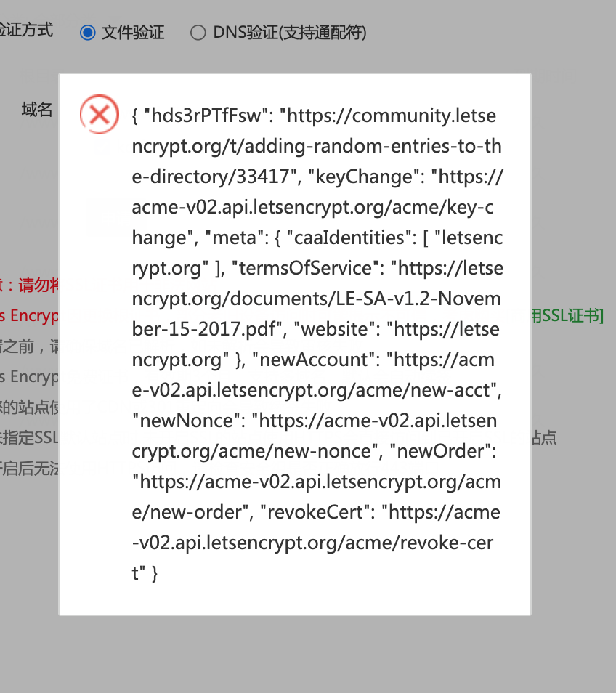This screenshot has width=616, height=693.
Task: Click the "keyChange" text in the error message
Action: coord(366,177)
